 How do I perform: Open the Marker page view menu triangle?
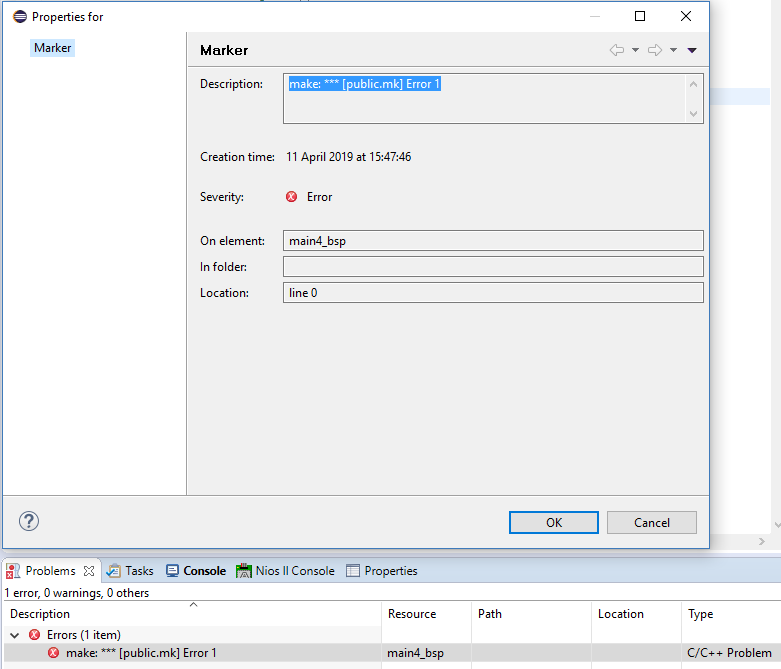point(692,50)
